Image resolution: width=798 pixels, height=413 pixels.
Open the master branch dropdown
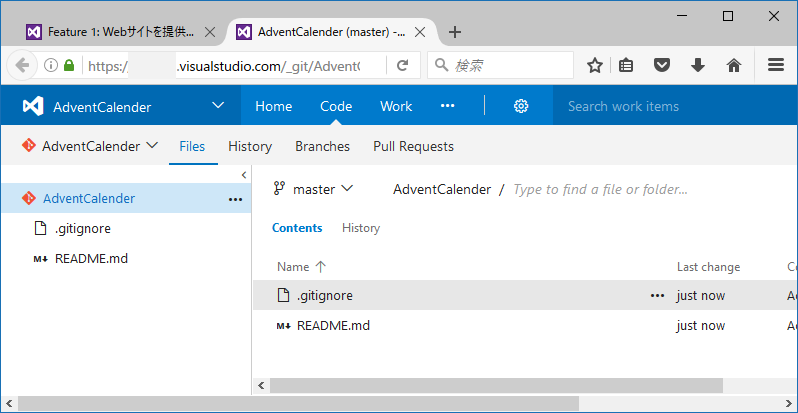[x=313, y=189]
